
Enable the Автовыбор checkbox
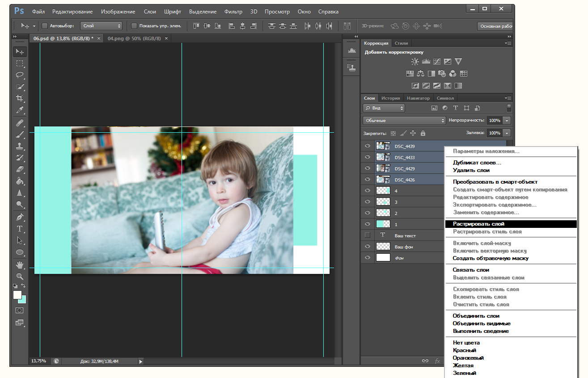(45, 26)
